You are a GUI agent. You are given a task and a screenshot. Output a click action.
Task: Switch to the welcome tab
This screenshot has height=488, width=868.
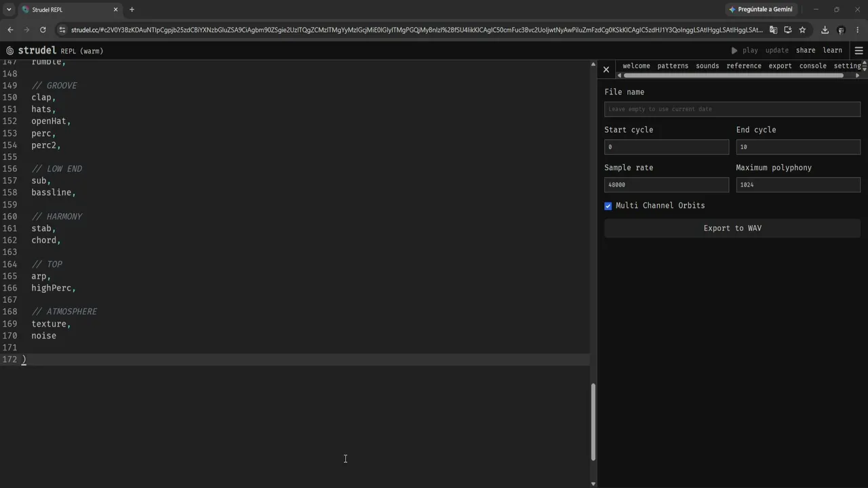click(636, 66)
